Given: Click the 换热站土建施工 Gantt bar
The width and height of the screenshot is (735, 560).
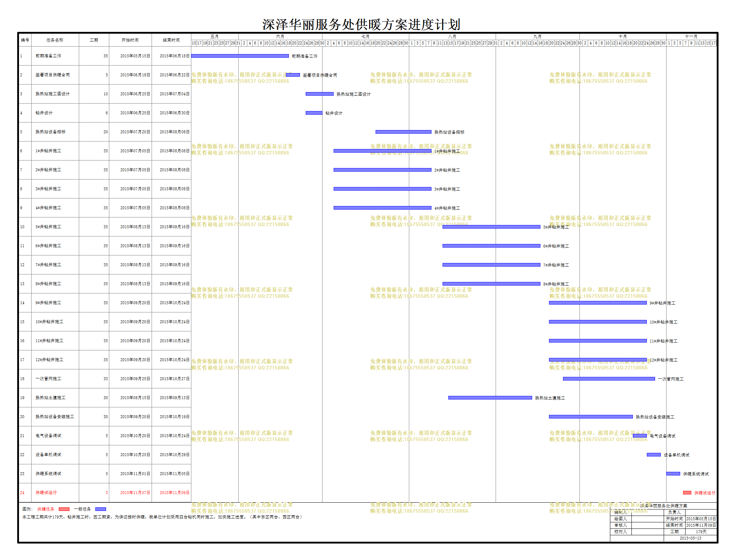Looking at the screenshot, I should [x=490, y=398].
